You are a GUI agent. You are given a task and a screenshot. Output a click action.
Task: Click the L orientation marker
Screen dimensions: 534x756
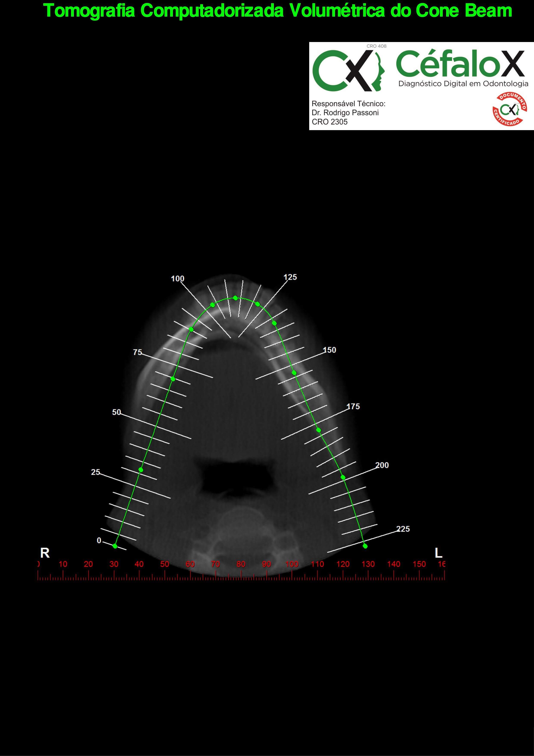point(438,553)
